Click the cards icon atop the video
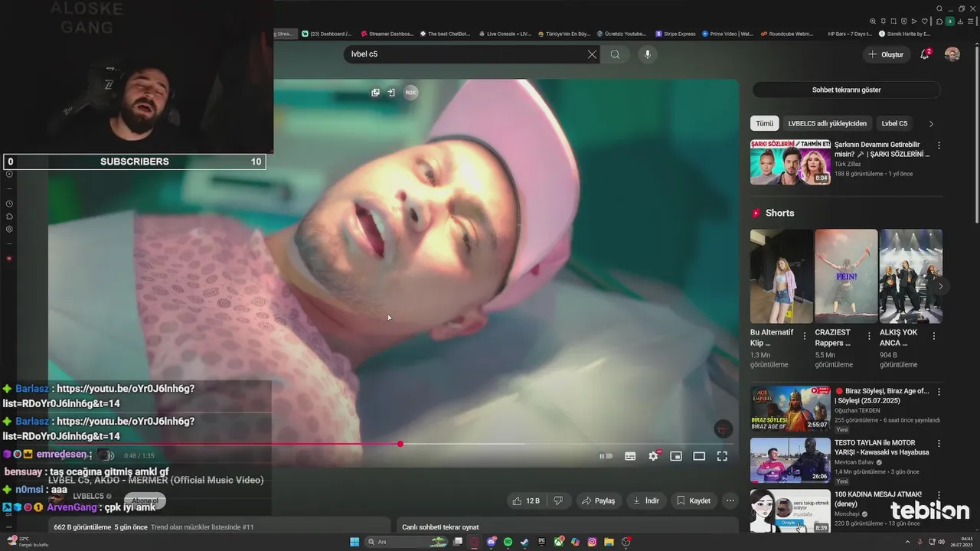The image size is (980, 551). coord(375,93)
